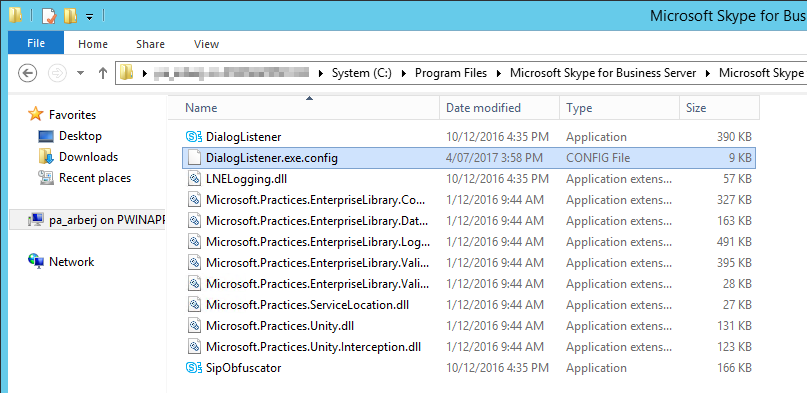
Task: Select the 163 KB EnterpriseLibrary.Dat... file
Action: tap(318, 221)
